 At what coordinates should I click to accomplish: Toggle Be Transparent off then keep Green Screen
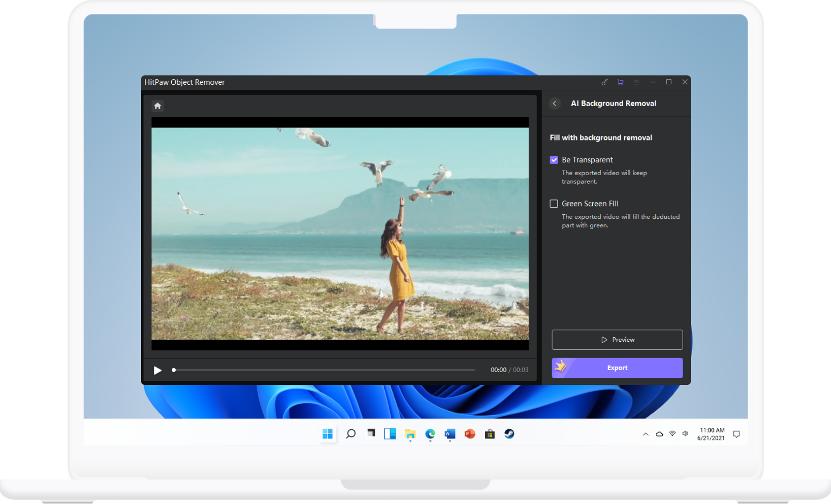pyautogui.click(x=554, y=160)
